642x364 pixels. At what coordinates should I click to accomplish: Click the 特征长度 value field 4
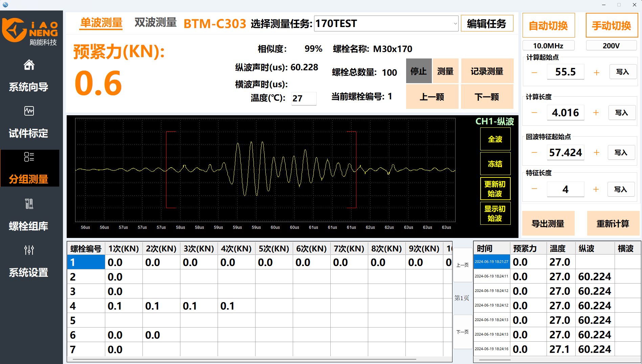coord(566,189)
